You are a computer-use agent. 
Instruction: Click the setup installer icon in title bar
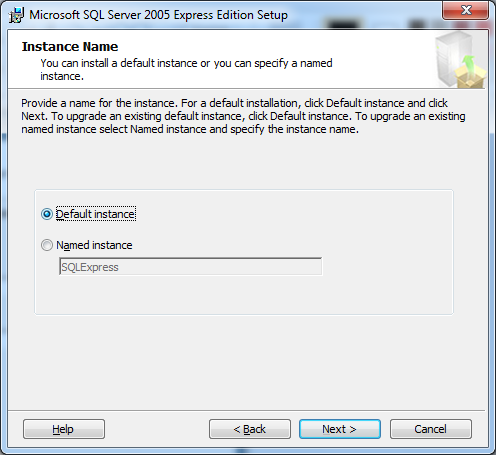coord(17,15)
